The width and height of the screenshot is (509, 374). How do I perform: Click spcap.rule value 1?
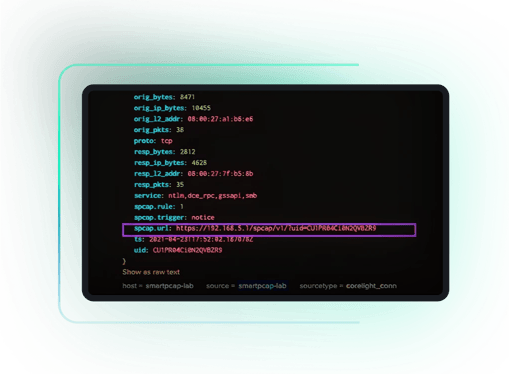(182, 207)
